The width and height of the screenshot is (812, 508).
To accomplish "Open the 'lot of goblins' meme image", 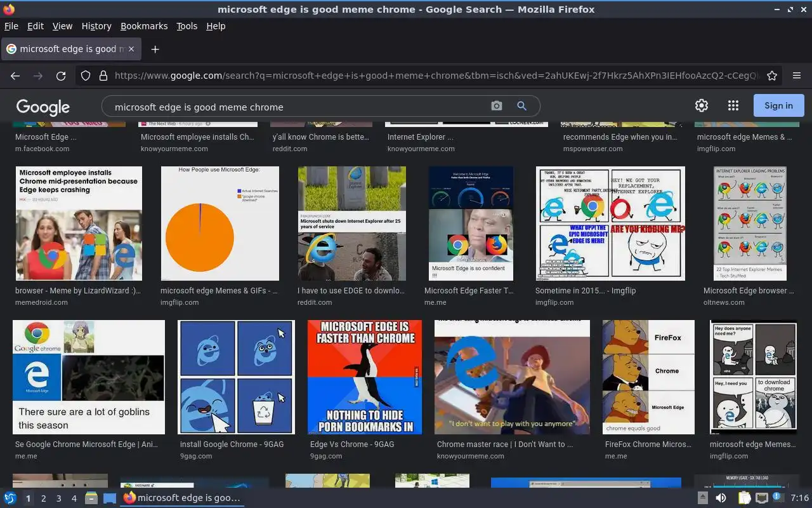I will (x=89, y=377).
